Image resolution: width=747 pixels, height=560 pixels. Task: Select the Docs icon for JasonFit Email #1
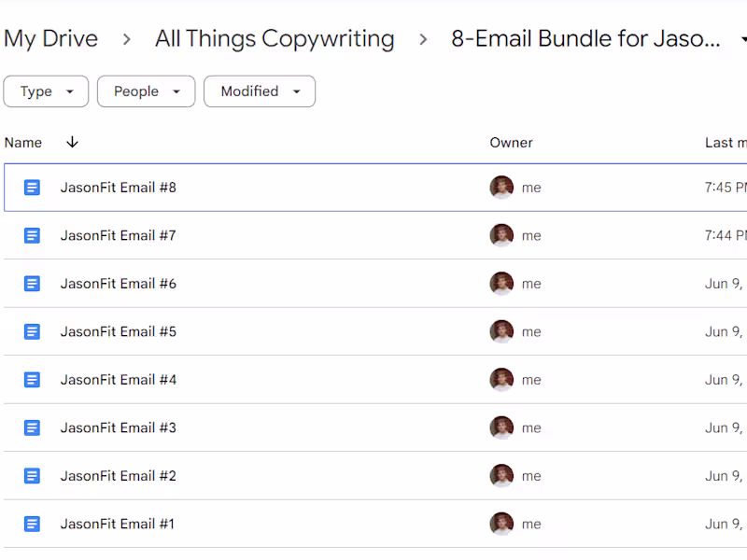coord(32,524)
